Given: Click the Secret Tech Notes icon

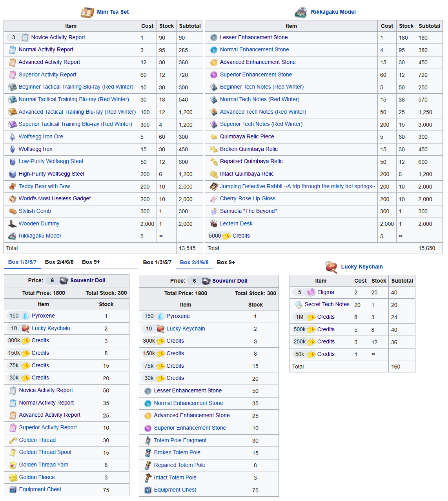Looking at the screenshot, I should (299, 305).
